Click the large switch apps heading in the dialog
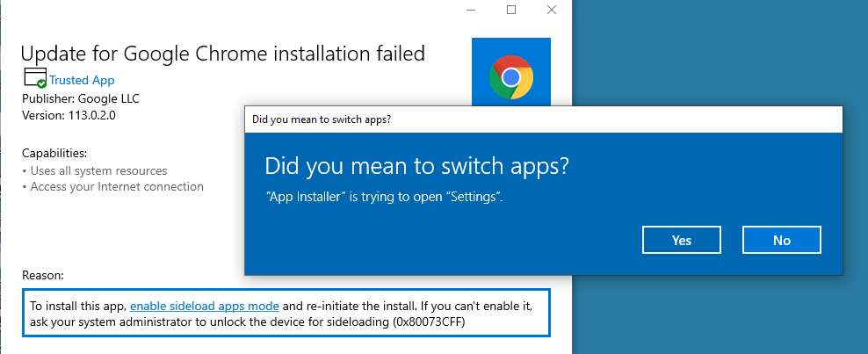The width and height of the screenshot is (868, 354). [x=417, y=166]
